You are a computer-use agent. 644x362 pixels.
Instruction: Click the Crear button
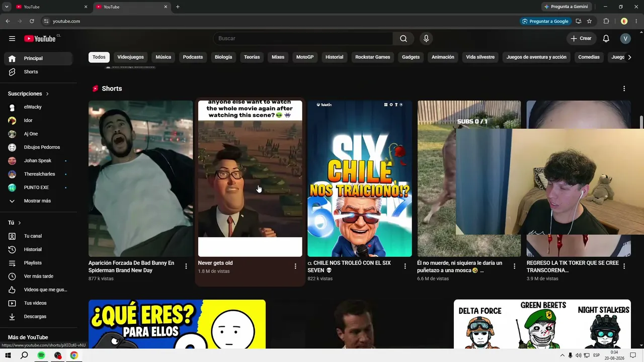[581, 39]
